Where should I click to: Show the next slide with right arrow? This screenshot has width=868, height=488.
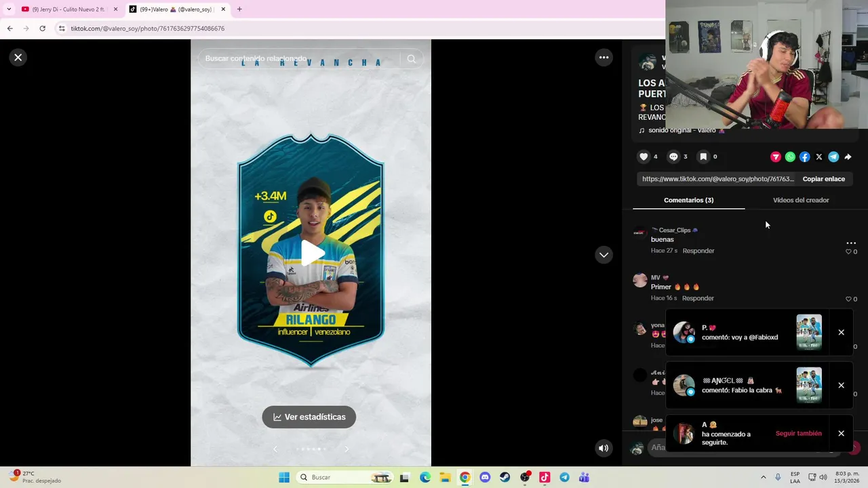pos(347,449)
